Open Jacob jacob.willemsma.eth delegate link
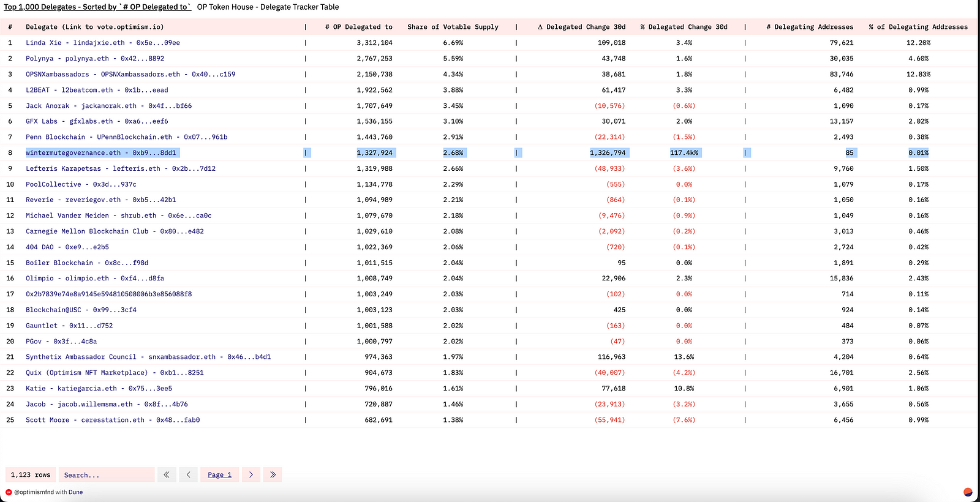The height and width of the screenshot is (502, 980). [107, 405]
